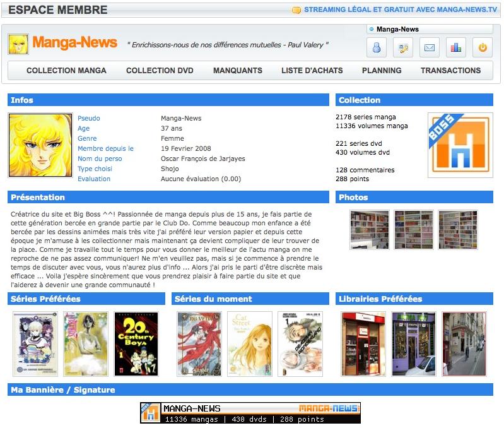Open the purple storefront bookstore photo

(x=414, y=344)
